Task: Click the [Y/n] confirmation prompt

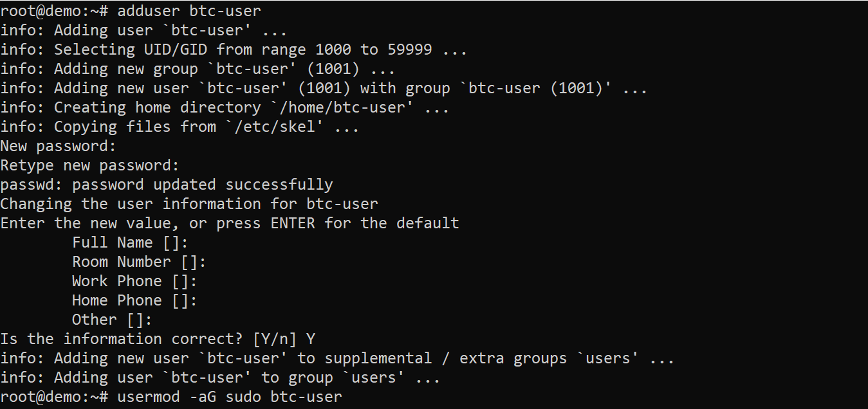Action: coord(275,339)
